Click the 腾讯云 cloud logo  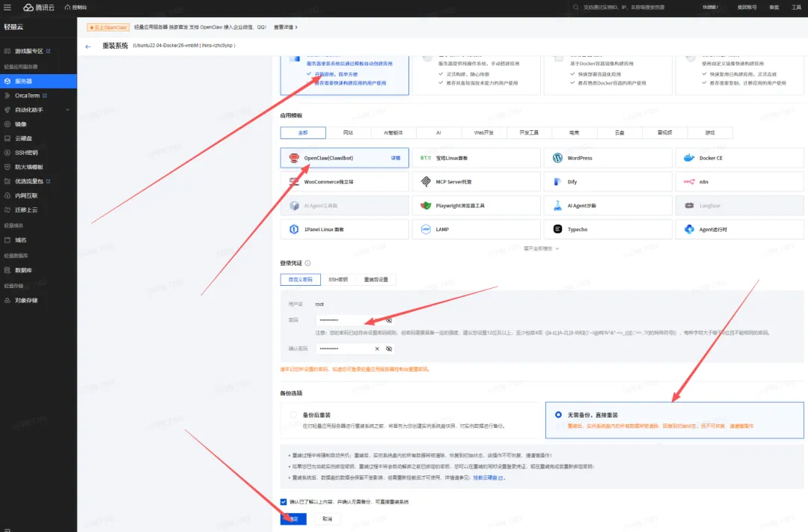(39, 7)
